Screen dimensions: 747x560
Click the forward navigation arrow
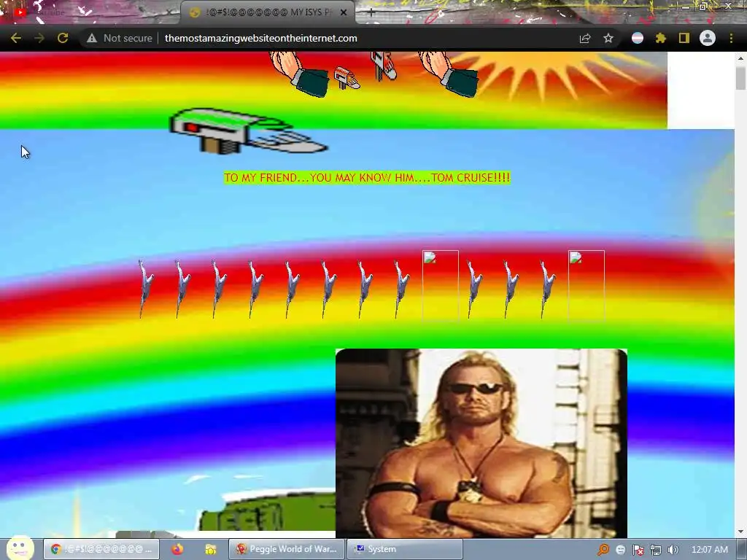[x=39, y=38]
